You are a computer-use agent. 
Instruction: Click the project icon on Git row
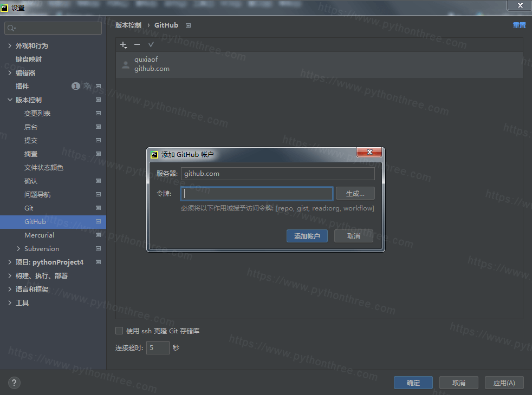pos(99,208)
